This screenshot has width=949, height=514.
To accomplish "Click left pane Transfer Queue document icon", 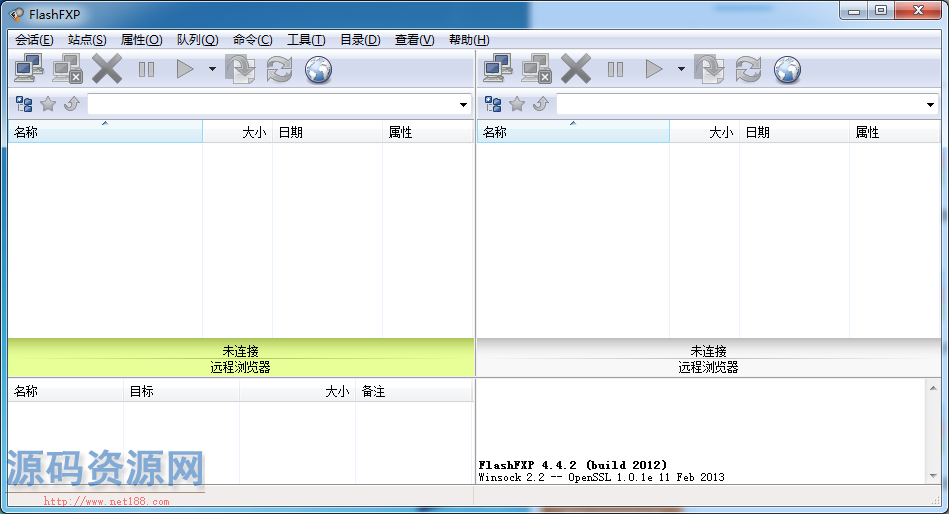I will point(240,69).
